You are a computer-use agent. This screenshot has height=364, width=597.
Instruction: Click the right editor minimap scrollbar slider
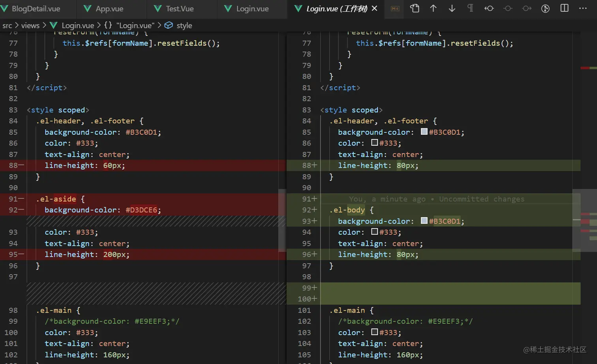[584, 220]
